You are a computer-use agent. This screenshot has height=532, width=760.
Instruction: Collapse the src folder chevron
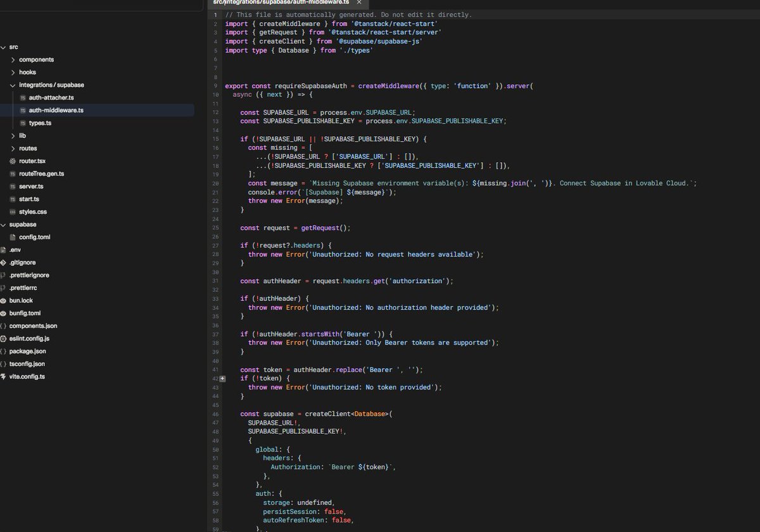(3, 47)
